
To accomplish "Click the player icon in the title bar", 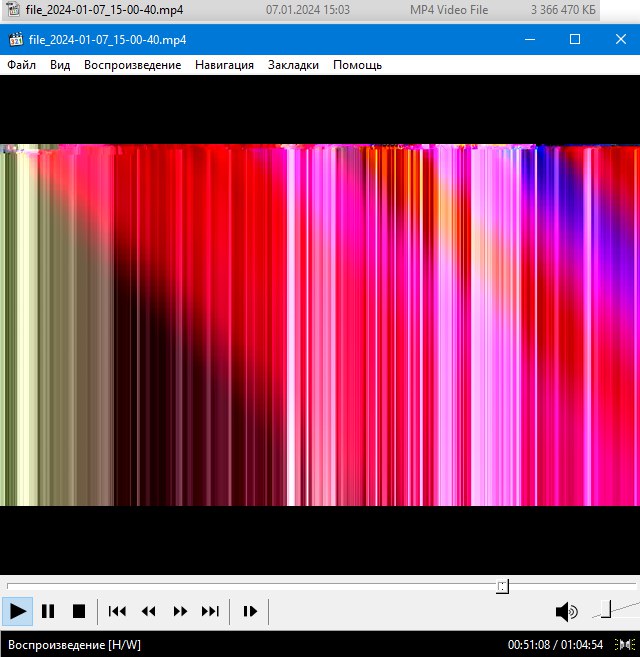I will coord(14,39).
